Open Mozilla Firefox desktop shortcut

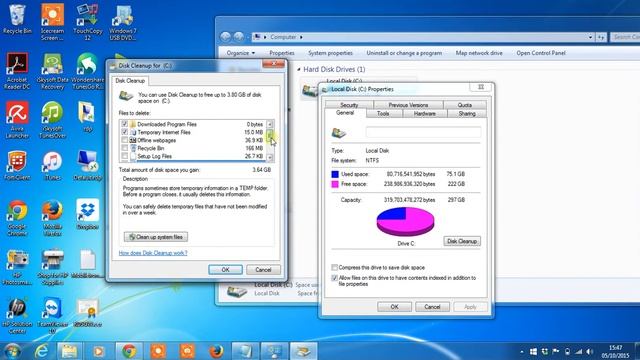pyautogui.click(x=52, y=218)
